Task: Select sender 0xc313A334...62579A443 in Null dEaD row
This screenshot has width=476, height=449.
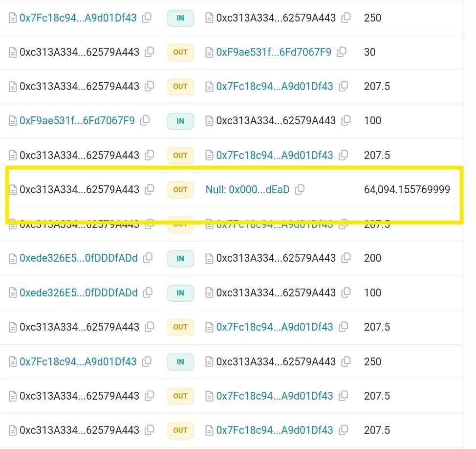Action: pos(79,190)
